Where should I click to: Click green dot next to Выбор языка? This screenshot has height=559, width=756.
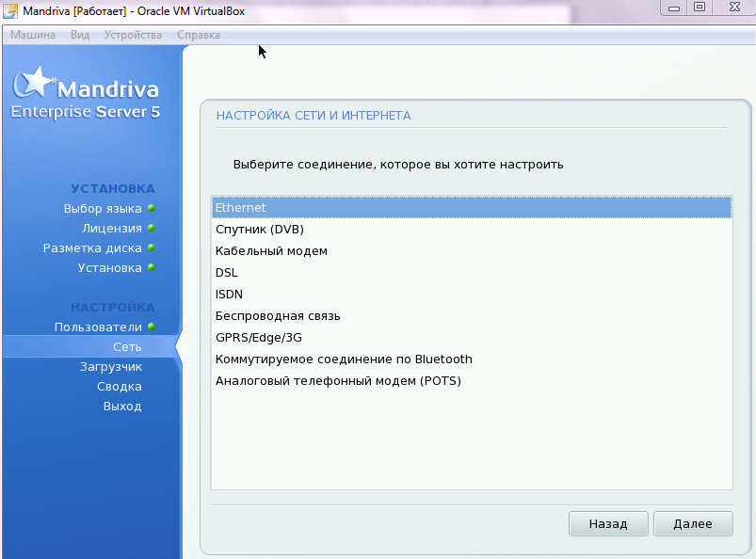pyautogui.click(x=152, y=208)
